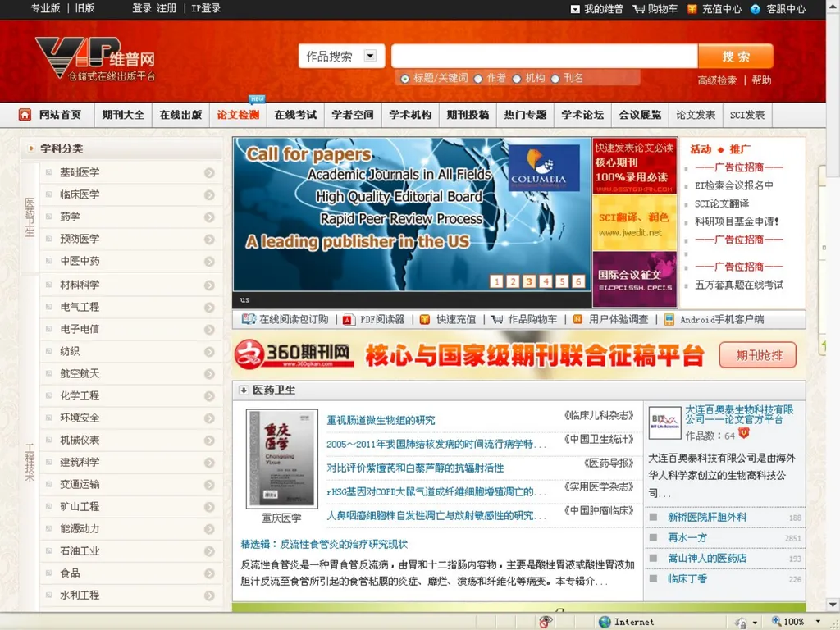Image resolution: width=840 pixels, height=630 pixels.
Task: Click the arrow icon on 药学 row
Action: coord(209,217)
